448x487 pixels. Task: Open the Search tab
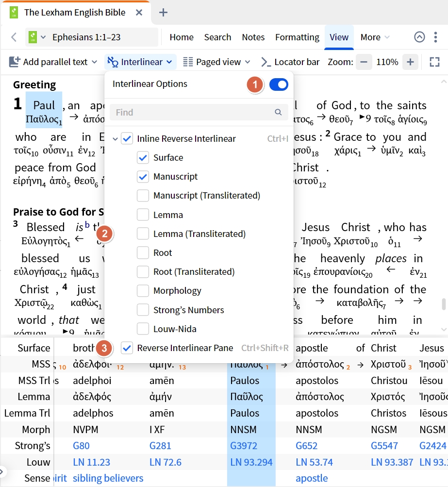coord(217,37)
